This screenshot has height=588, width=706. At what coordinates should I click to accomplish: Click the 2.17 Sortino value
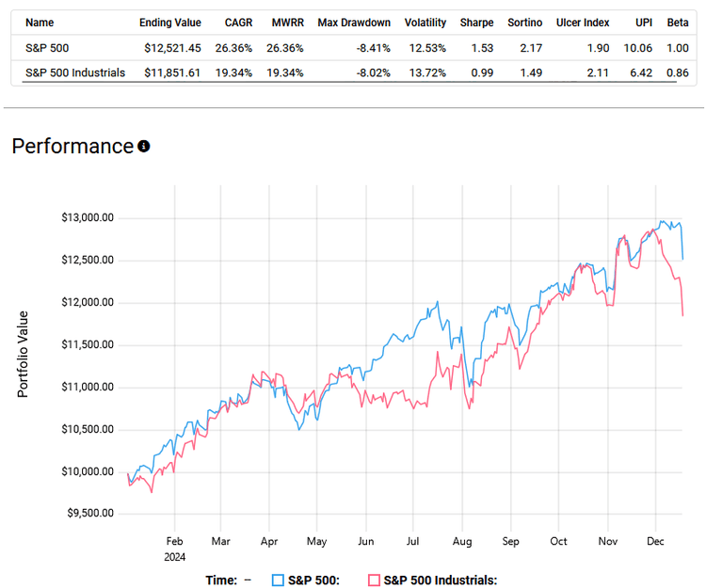(531, 48)
